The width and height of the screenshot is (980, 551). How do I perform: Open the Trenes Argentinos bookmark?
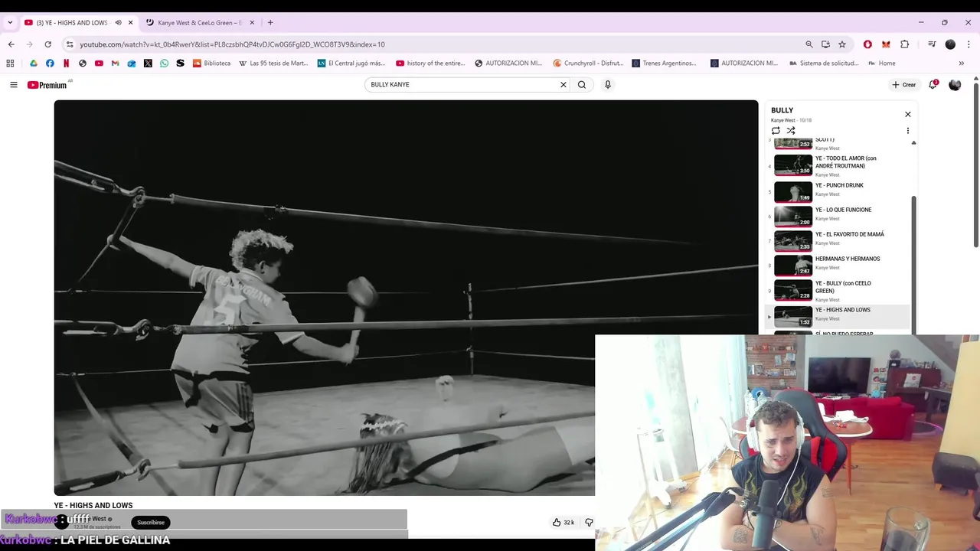(x=664, y=64)
